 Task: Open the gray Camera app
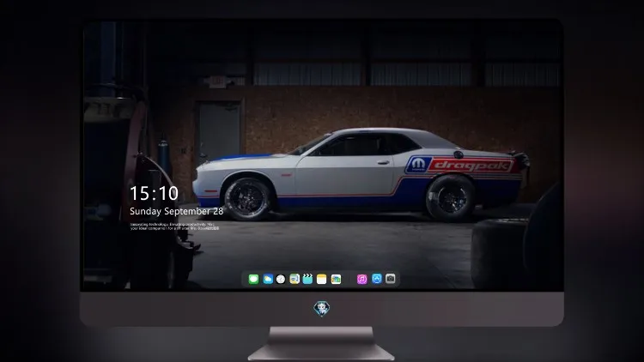(391, 279)
